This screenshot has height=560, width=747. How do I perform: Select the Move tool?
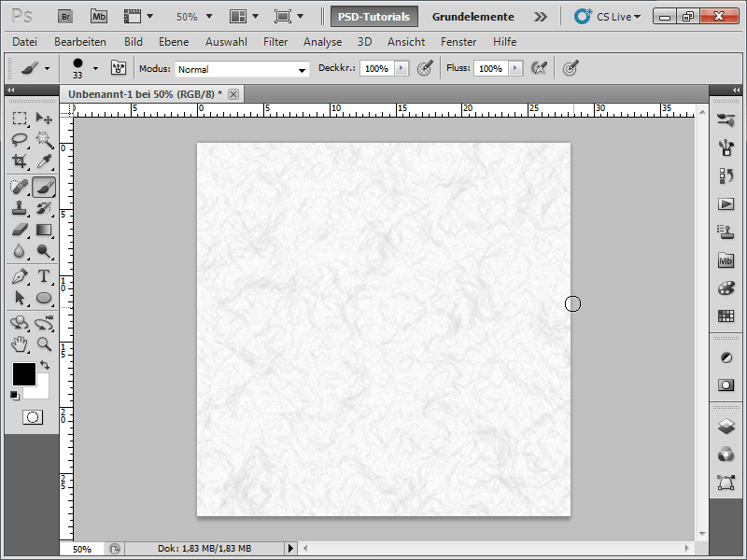tap(44, 119)
